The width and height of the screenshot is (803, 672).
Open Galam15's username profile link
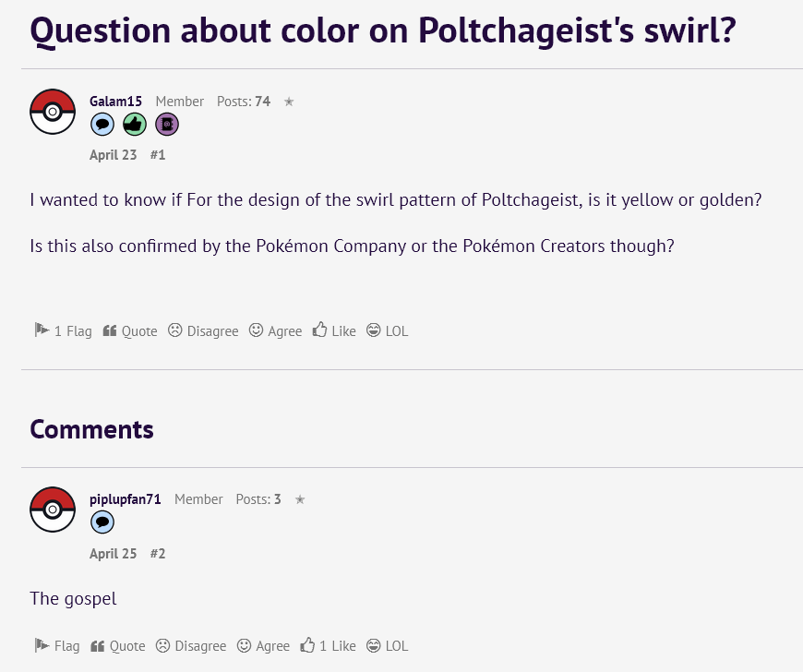pyautogui.click(x=115, y=102)
